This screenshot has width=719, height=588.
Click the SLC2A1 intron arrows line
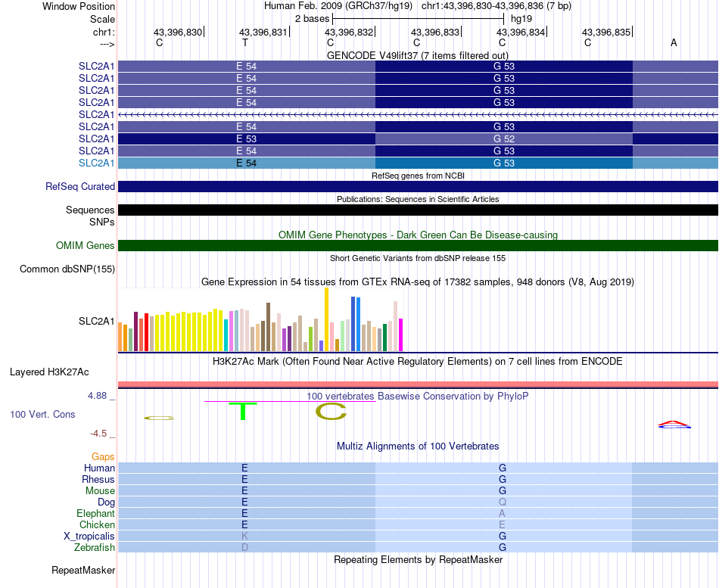pyautogui.click(x=418, y=114)
